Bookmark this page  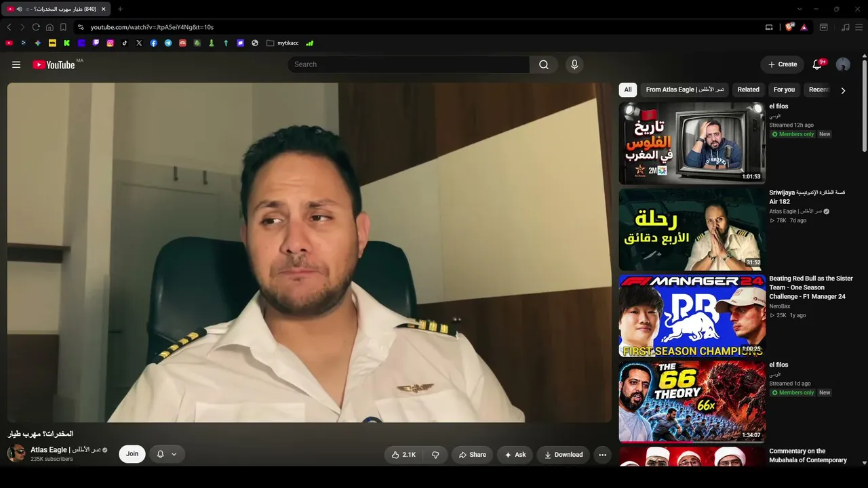coord(63,27)
